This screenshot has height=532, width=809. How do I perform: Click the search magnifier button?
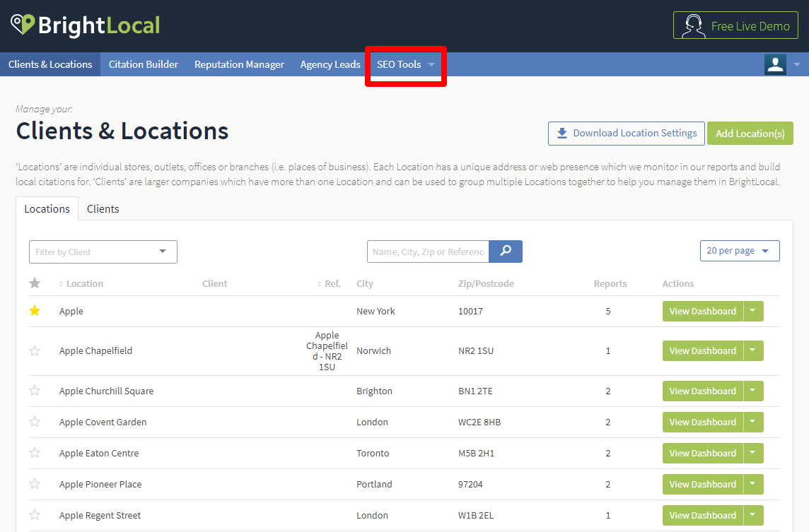point(506,251)
